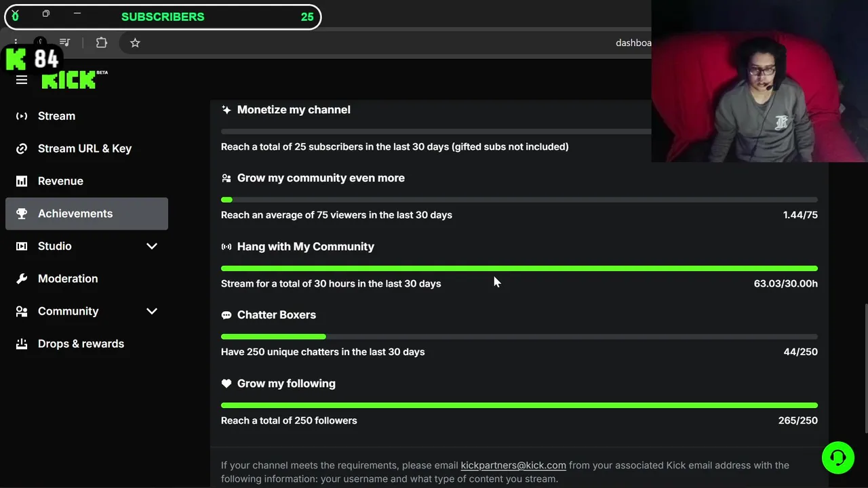Click the page's vertical scrollbar

865,366
